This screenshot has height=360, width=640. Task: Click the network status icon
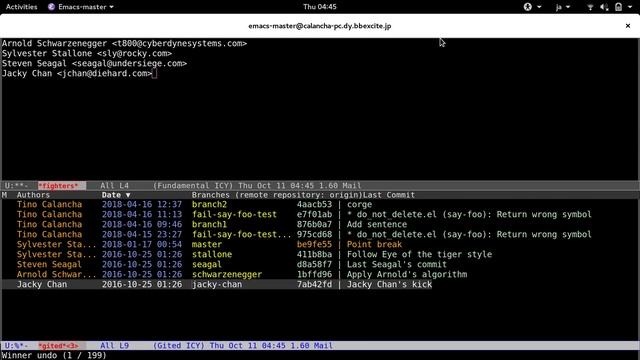590,7
